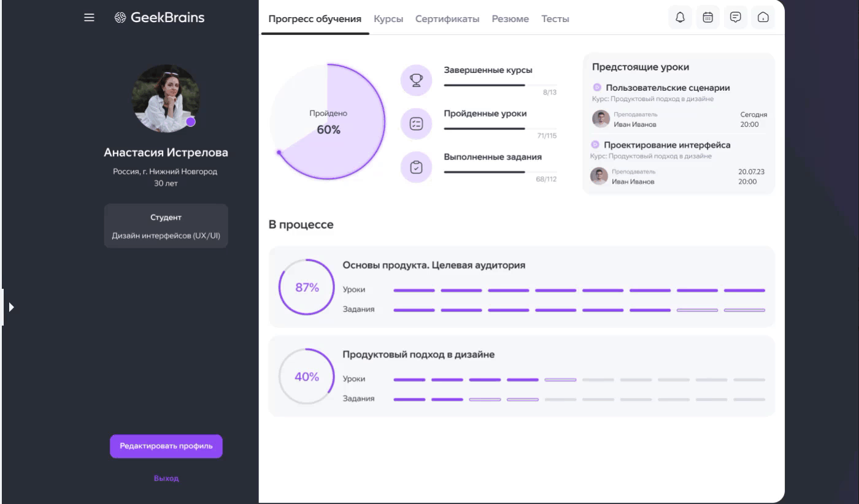Click Анастасия Истрелова profile photo
This screenshot has height=504, width=859.
(x=166, y=99)
